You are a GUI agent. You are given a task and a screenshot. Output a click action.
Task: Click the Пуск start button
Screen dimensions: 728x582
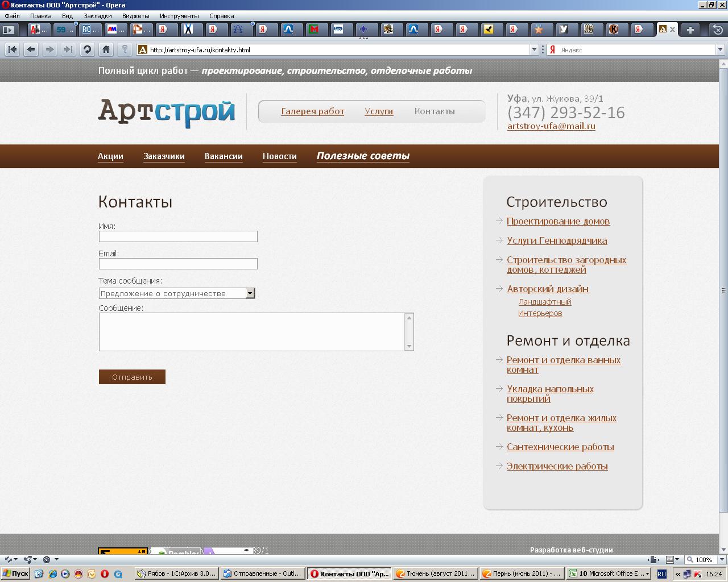coord(15,573)
